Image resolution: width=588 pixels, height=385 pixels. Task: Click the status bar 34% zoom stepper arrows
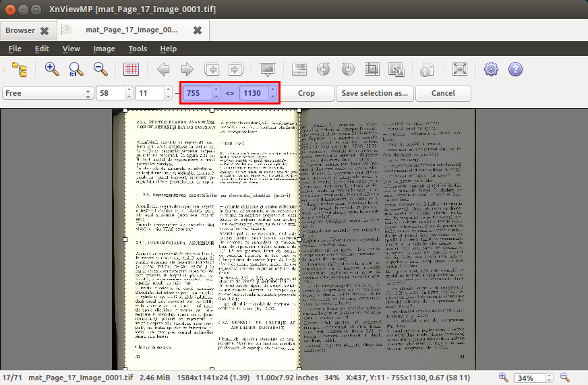pyautogui.click(x=549, y=378)
